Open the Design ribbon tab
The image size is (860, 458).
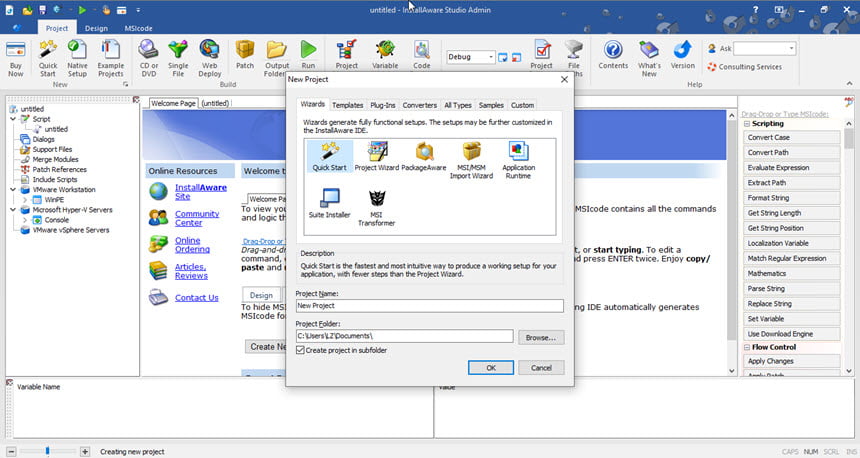tap(96, 28)
